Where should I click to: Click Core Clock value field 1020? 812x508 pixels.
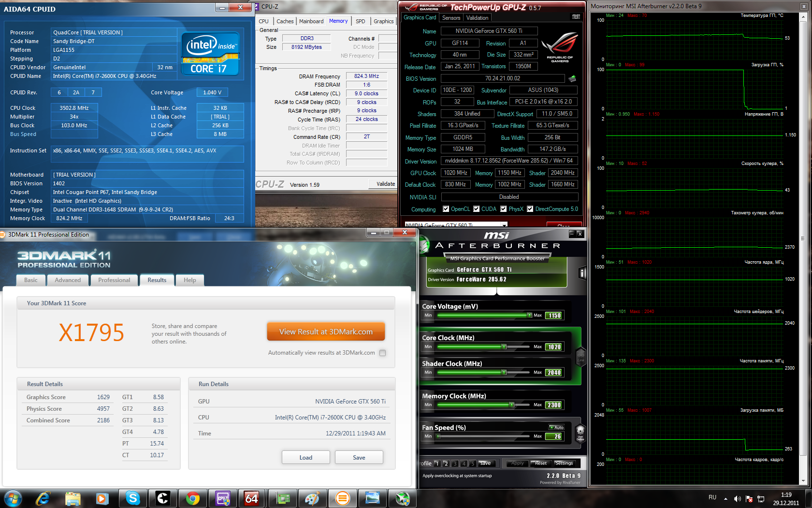(x=554, y=347)
